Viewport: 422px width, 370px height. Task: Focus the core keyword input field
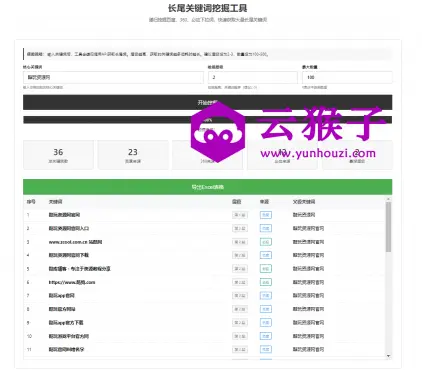[x=113, y=77]
